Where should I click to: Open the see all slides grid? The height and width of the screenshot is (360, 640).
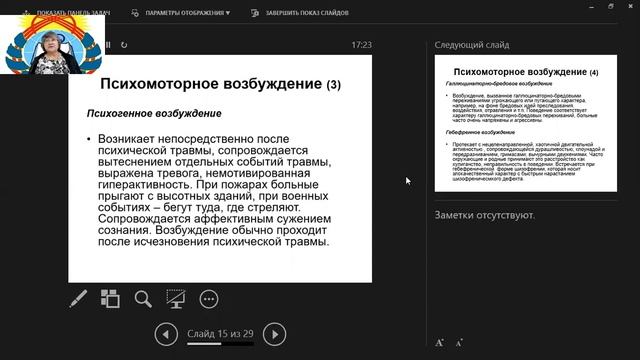coord(110,299)
